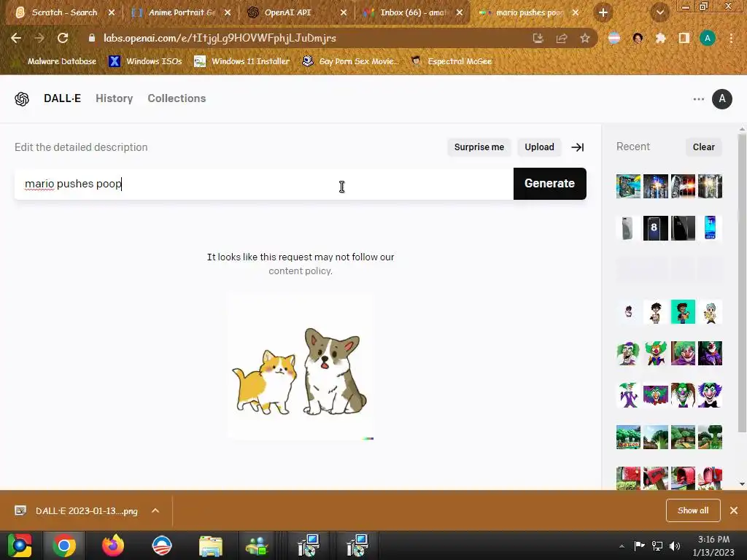The width and height of the screenshot is (747, 560).
Task: Open the Extensions puzzle icon
Action: 661,38
